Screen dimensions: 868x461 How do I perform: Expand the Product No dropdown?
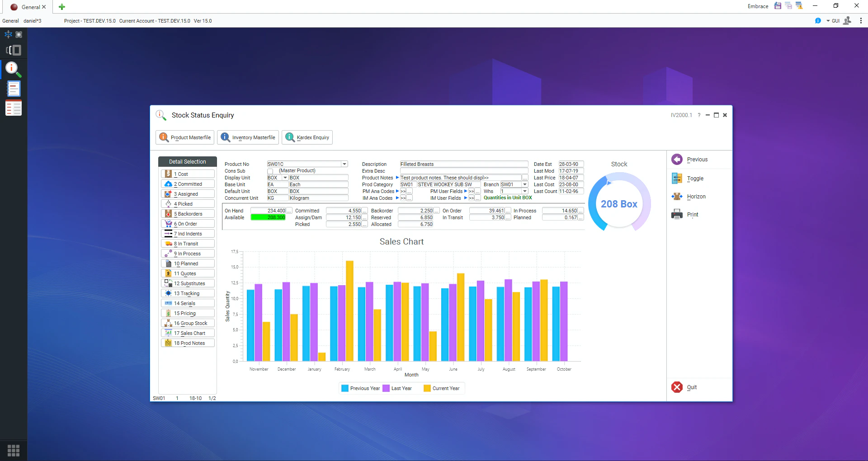344,164
